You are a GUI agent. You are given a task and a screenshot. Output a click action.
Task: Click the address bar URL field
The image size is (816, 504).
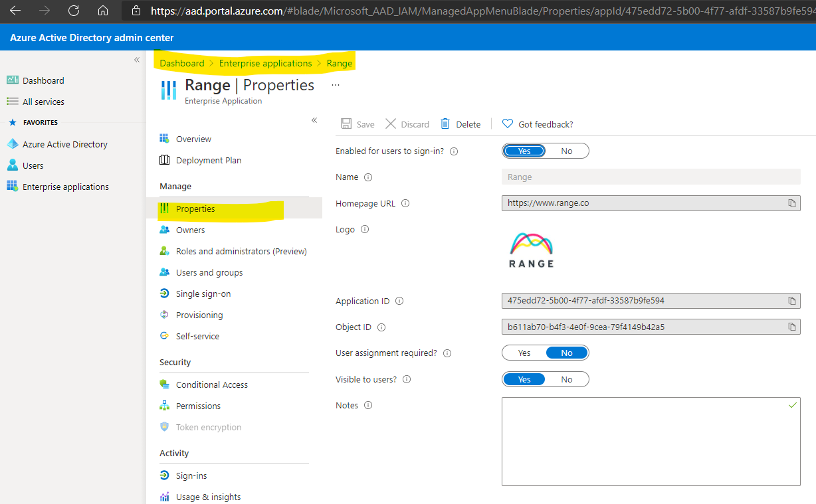482,11
